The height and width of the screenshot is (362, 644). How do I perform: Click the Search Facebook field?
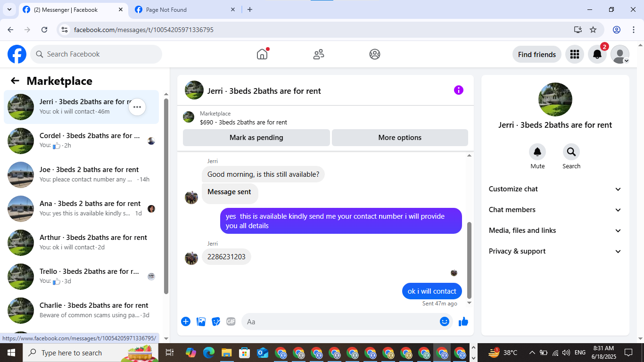tap(96, 54)
